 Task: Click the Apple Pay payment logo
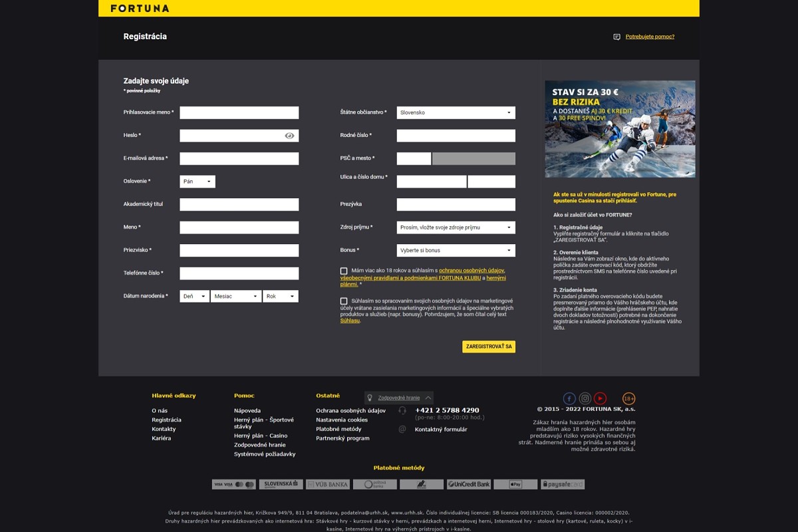click(x=515, y=484)
